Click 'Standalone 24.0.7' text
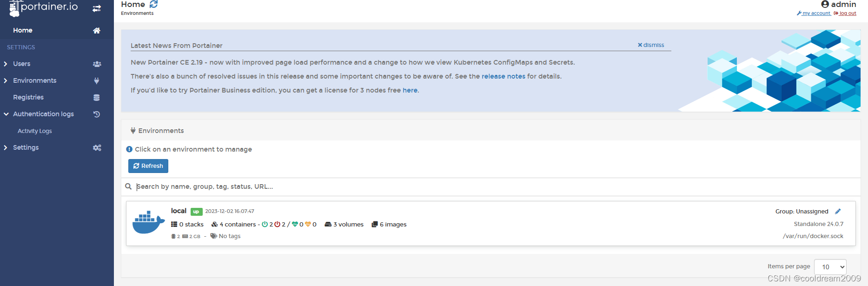 pyautogui.click(x=819, y=224)
